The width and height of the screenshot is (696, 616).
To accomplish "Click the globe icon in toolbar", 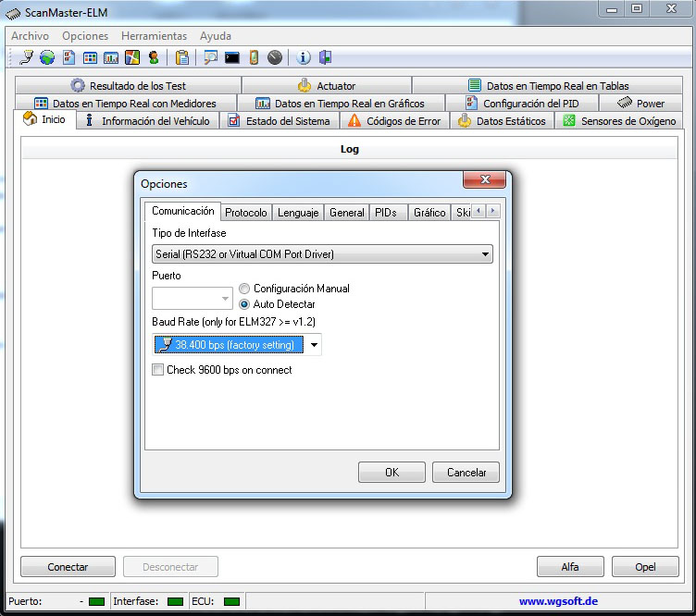I will point(46,57).
